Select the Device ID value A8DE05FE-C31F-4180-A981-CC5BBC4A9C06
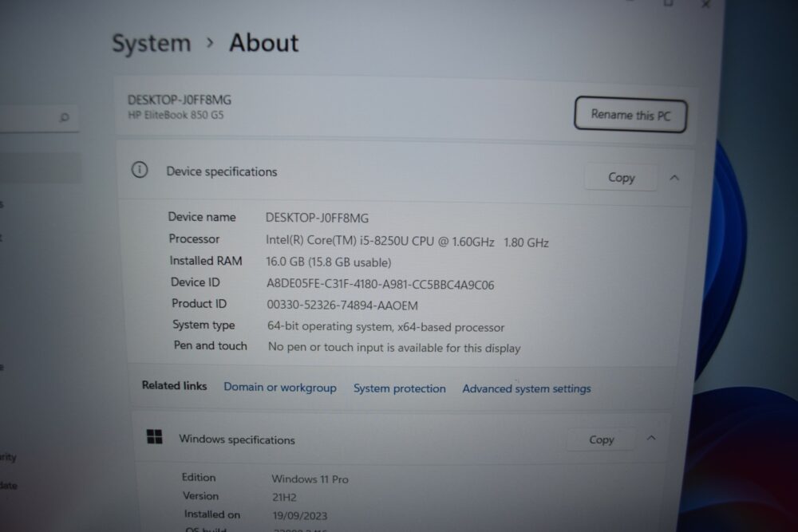The height and width of the screenshot is (532, 798). click(x=380, y=284)
